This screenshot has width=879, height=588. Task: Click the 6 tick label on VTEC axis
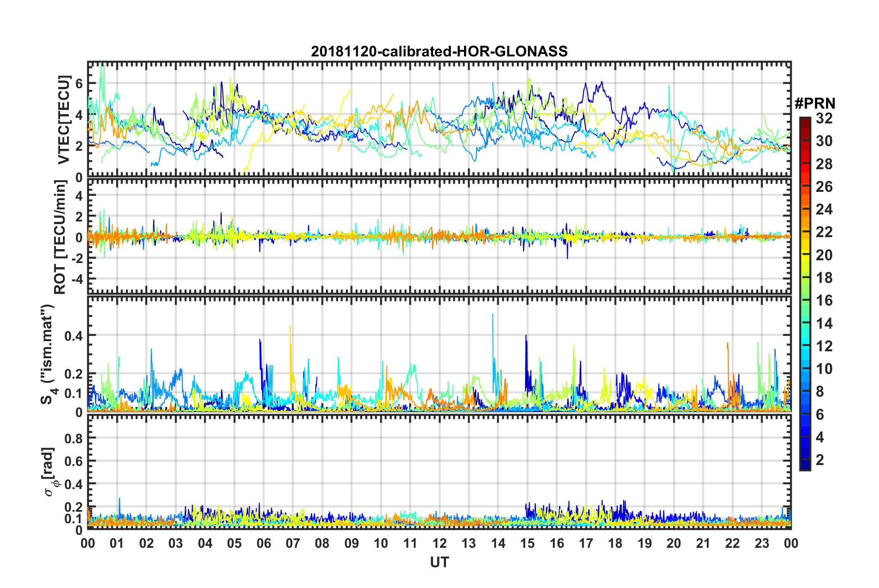[x=79, y=84]
